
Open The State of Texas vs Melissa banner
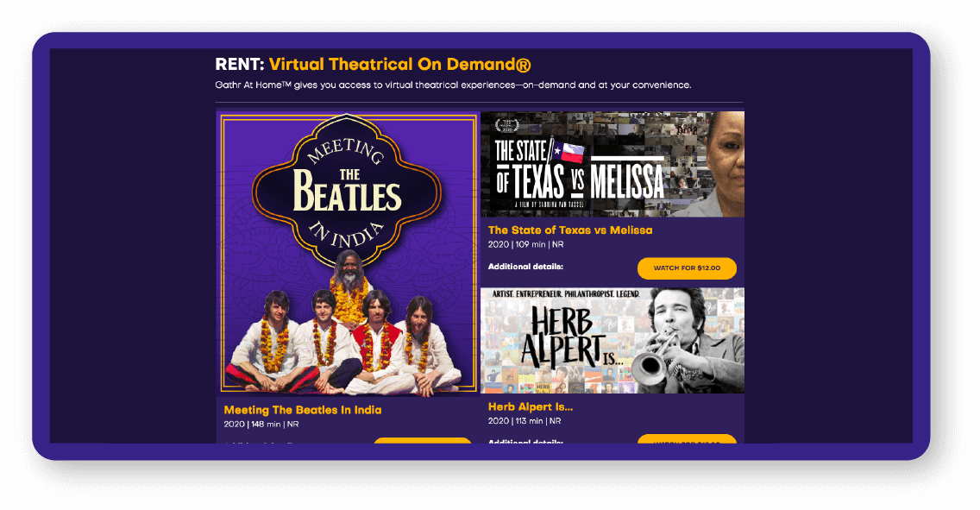coord(612,164)
